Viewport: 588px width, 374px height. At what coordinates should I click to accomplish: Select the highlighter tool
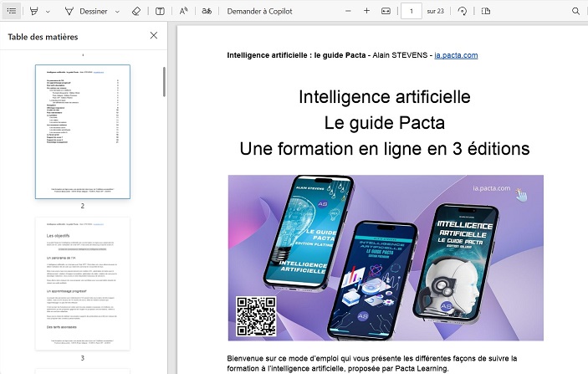(34, 11)
